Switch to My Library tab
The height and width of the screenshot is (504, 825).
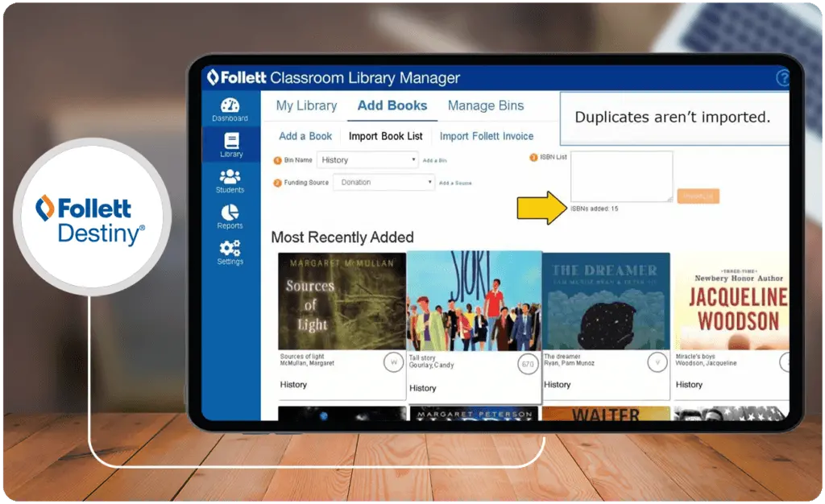tap(307, 105)
